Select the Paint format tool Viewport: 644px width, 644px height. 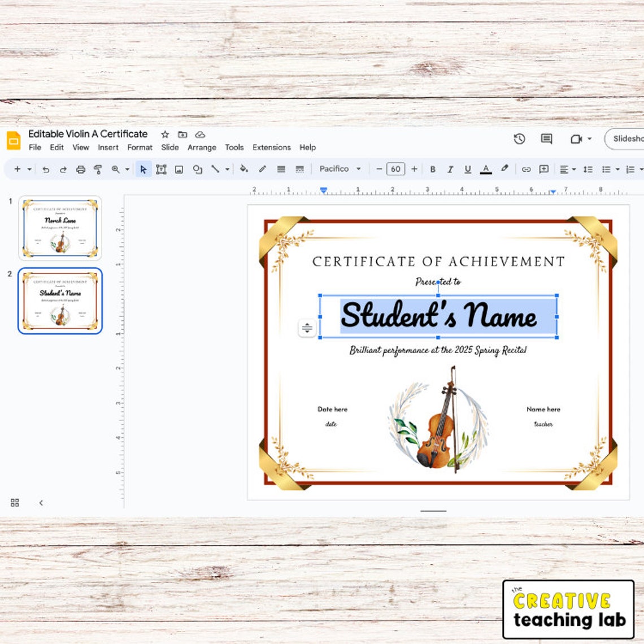[x=97, y=169]
